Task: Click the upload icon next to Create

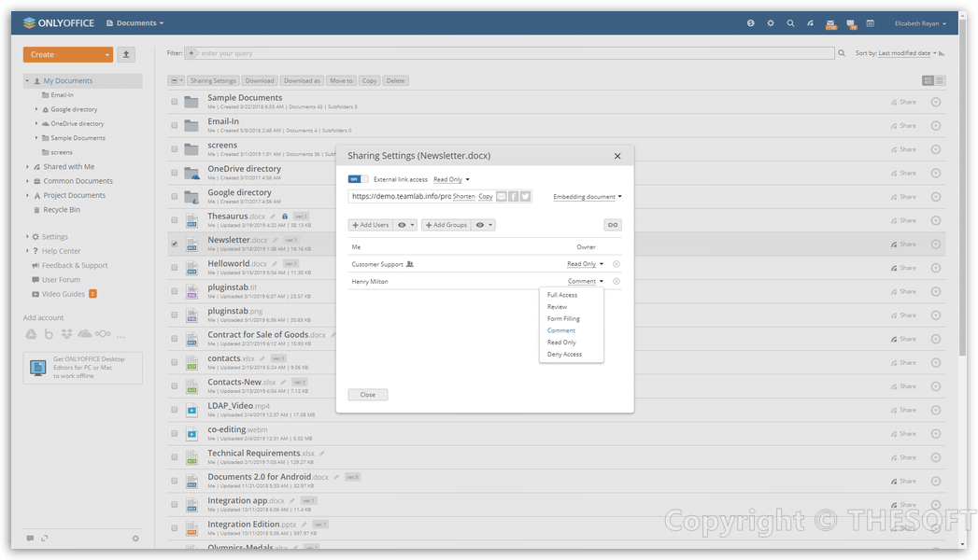Action: (x=125, y=54)
